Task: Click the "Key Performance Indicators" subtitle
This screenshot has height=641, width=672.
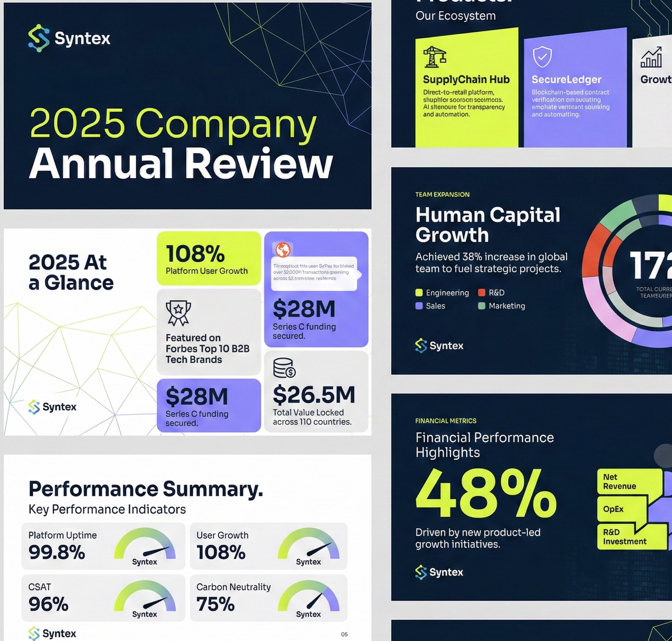Action: [107, 509]
